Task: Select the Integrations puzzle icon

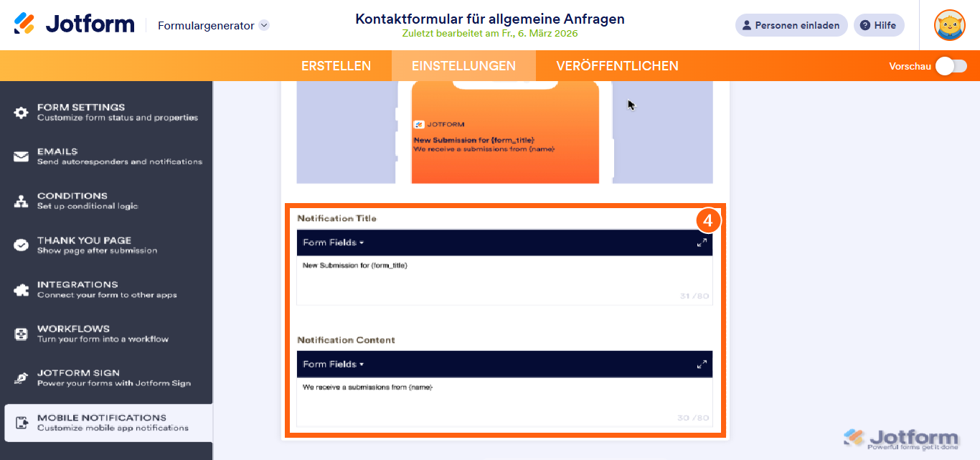Action: [22, 288]
